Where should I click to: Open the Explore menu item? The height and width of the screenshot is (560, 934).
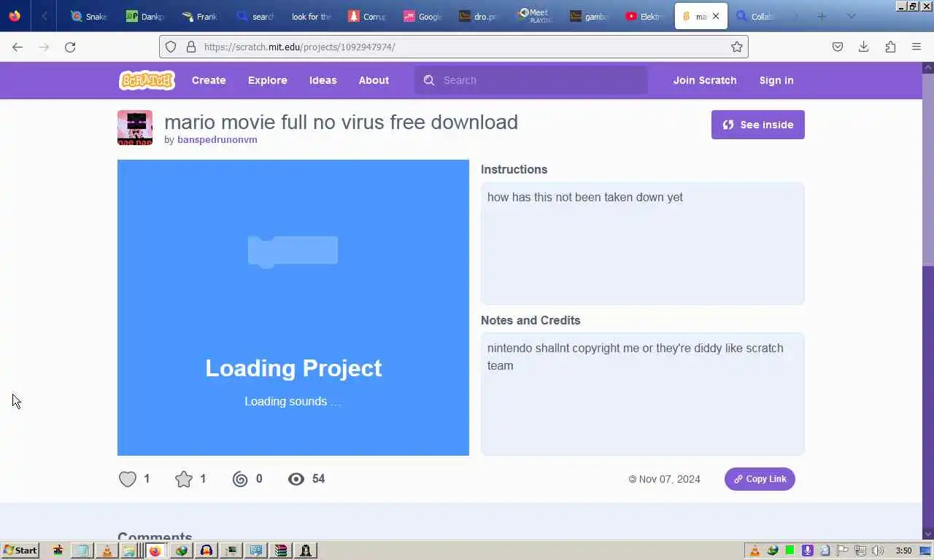tap(268, 80)
